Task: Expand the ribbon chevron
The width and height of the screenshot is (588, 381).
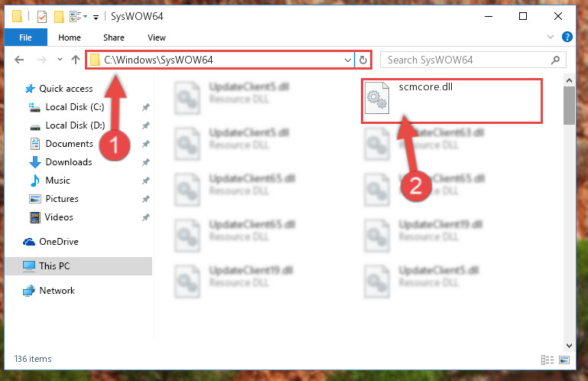Action: pos(550,37)
